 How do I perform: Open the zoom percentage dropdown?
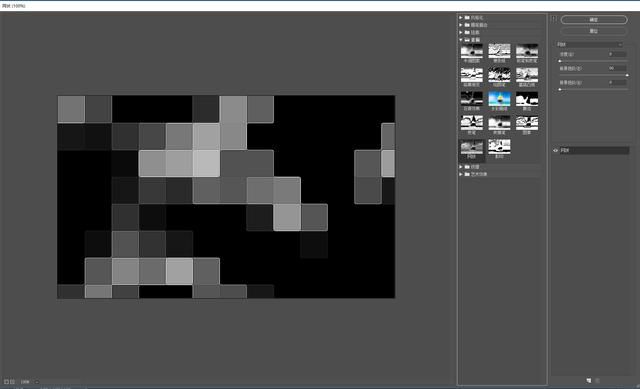36,382
